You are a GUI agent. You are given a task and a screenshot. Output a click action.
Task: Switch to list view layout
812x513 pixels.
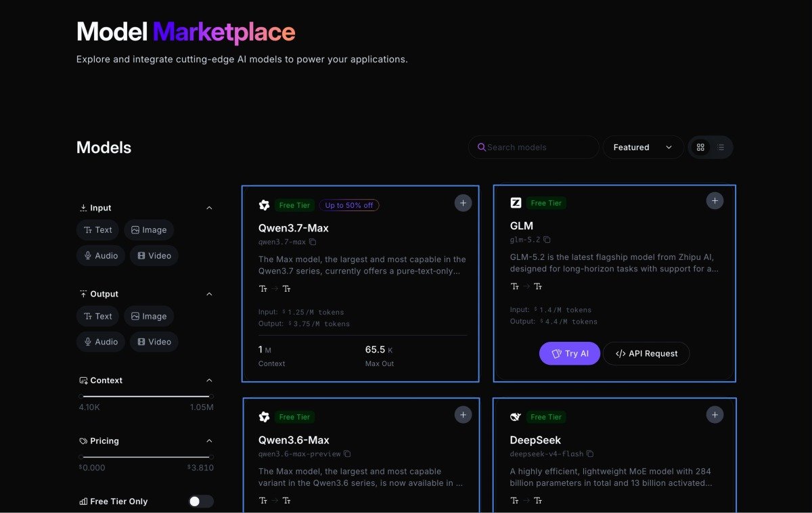pos(721,147)
